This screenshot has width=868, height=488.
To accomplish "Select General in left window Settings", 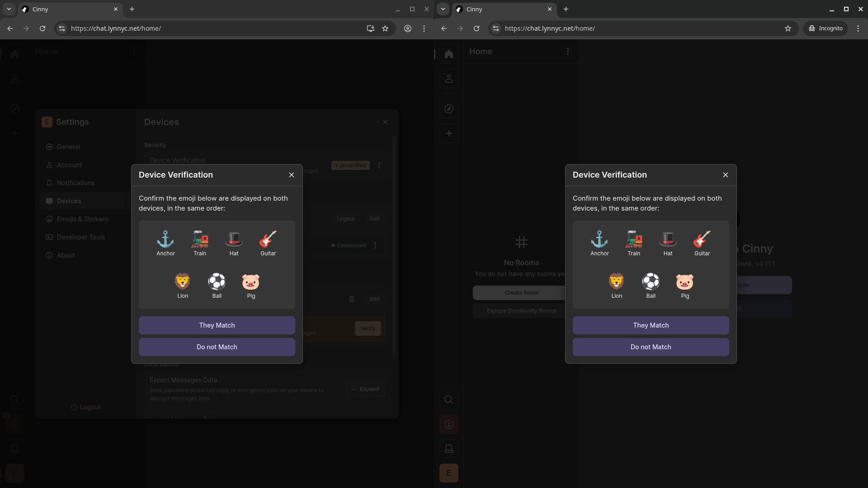I will [x=86, y=147].
